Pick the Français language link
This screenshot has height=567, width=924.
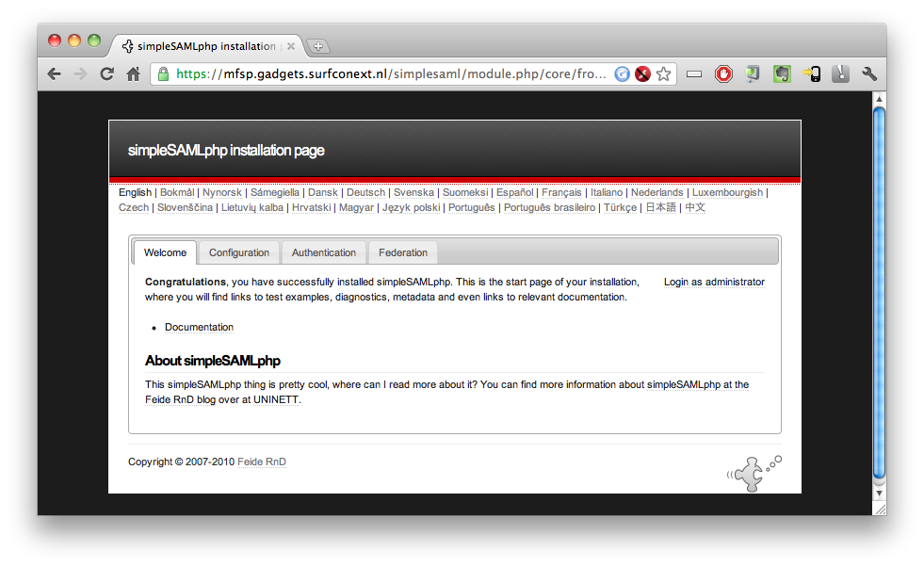tap(561, 193)
